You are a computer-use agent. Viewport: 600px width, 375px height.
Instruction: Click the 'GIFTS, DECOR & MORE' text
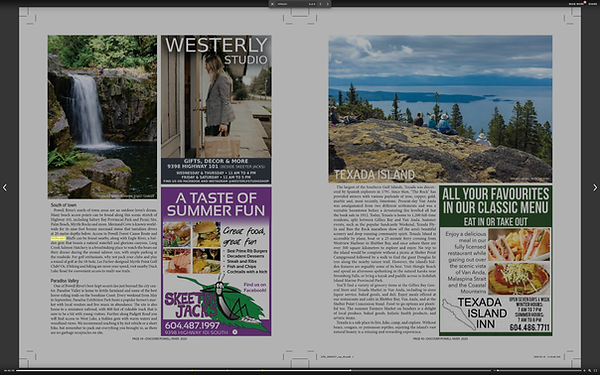(216, 161)
